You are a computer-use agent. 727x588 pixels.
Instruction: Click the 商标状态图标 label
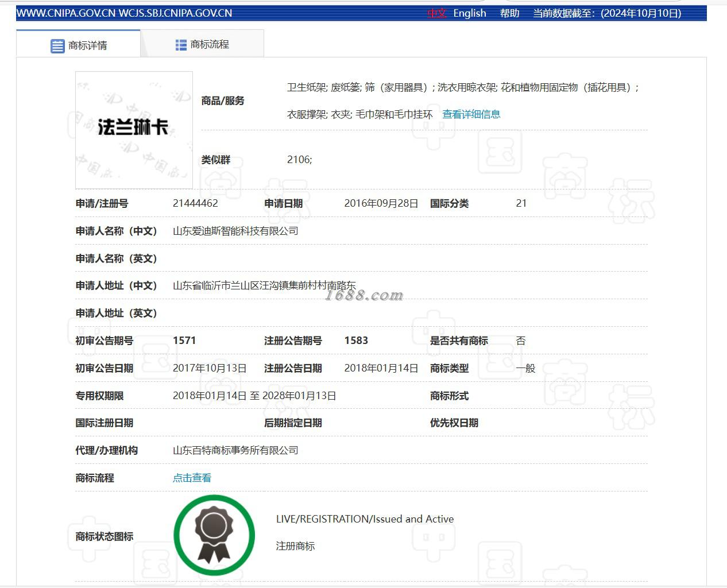(104, 536)
